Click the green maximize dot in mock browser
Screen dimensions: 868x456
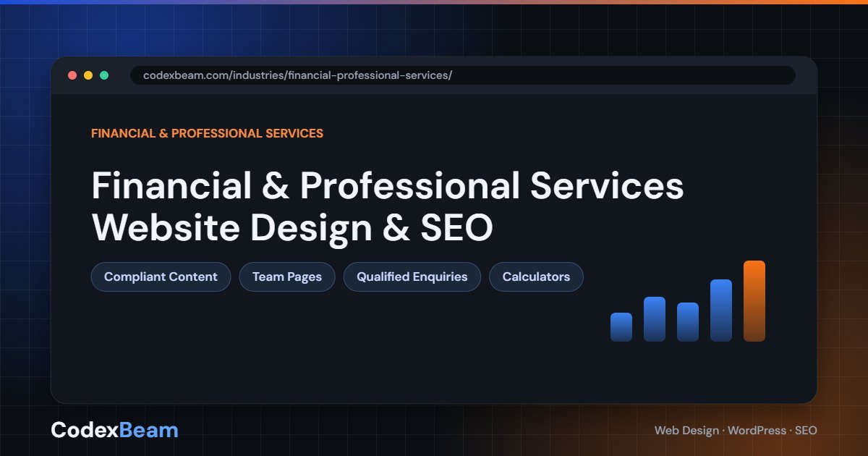click(x=104, y=75)
